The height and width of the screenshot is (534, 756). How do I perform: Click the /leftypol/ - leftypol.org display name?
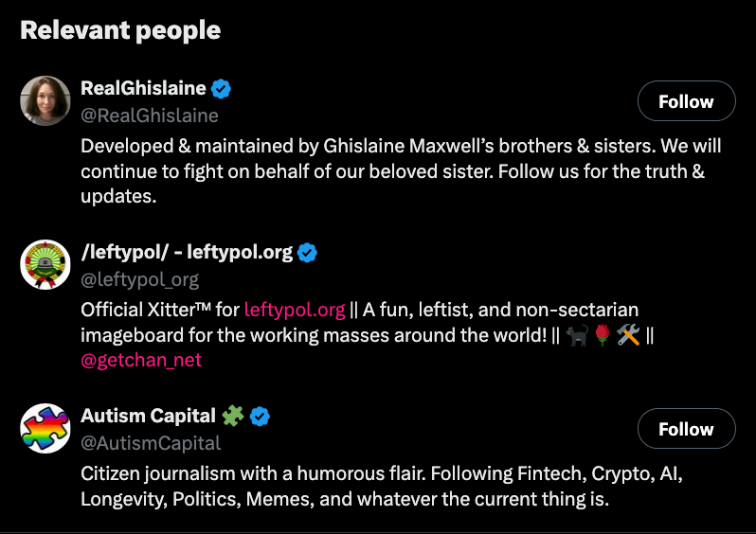point(187,253)
